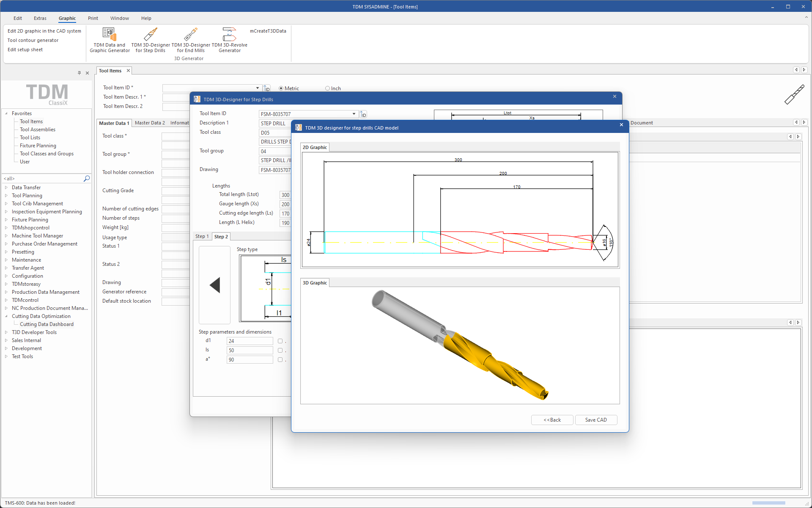
Task: Toggle the checkbox next to a°
Action: [x=280, y=360]
